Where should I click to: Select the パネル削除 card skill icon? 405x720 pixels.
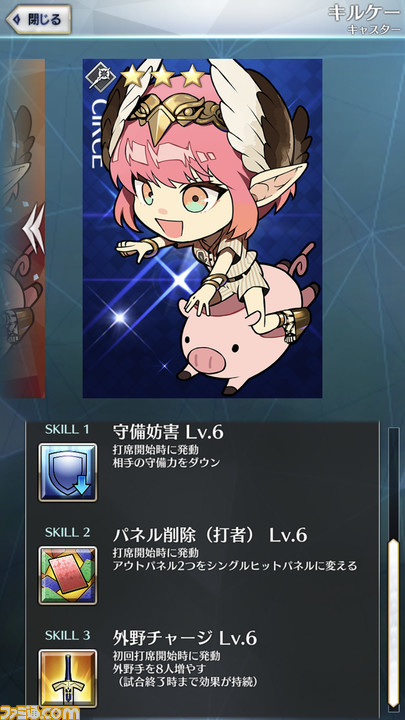point(68,575)
